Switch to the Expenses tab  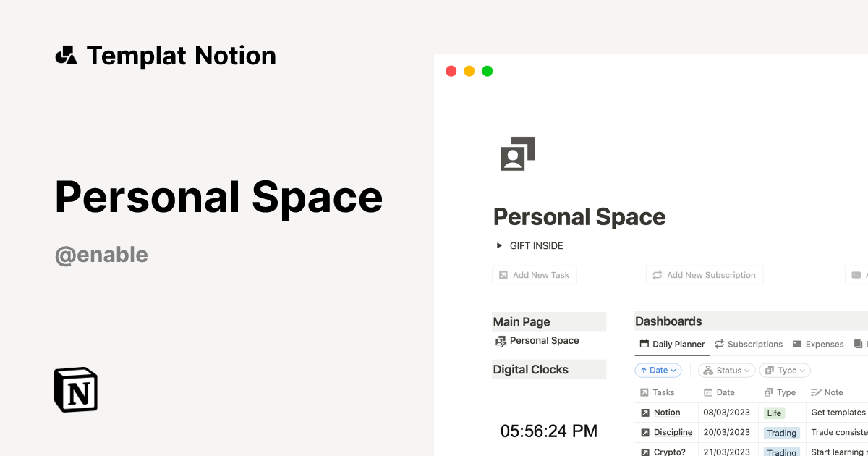pyautogui.click(x=818, y=345)
